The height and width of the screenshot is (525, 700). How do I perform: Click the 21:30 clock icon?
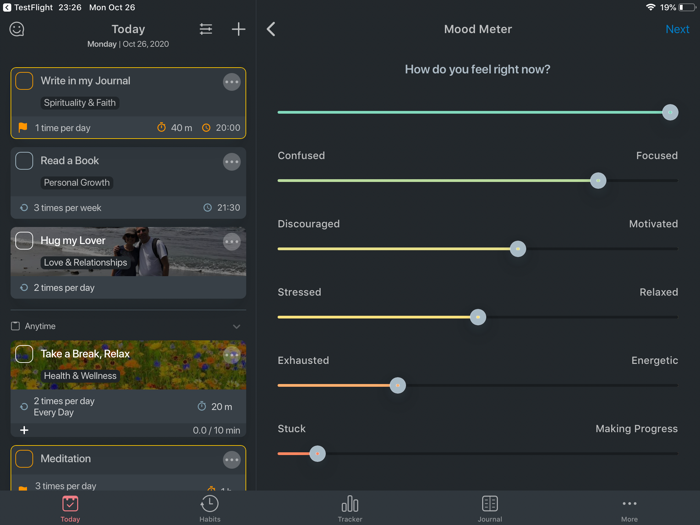coord(208,208)
